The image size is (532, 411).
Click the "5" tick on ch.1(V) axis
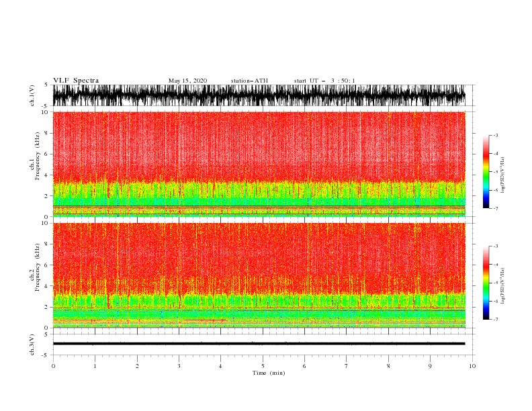46,85
